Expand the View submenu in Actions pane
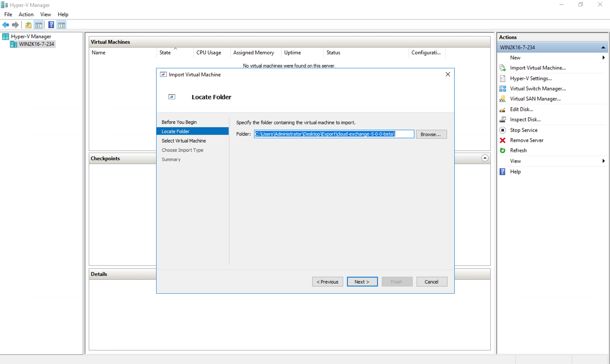Image resolution: width=610 pixels, height=364 pixels. pyautogui.click(x=603, y=161)
